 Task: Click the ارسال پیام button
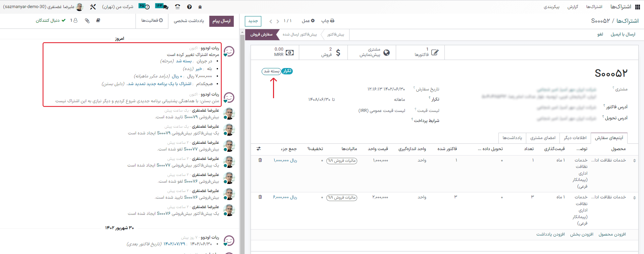[221, 21]
